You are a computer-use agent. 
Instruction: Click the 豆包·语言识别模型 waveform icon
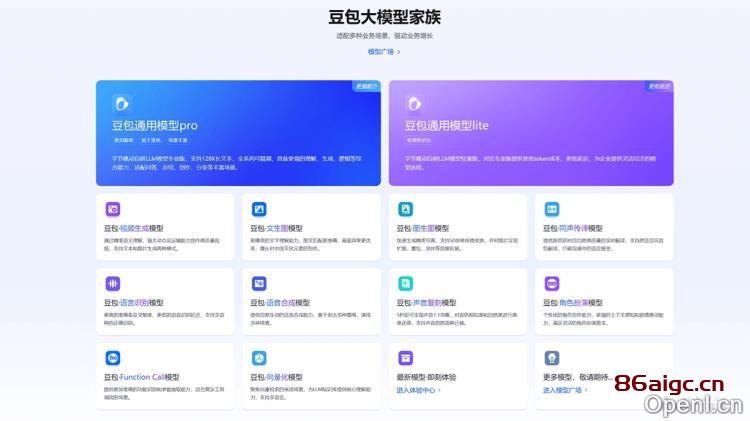[113, 284]
